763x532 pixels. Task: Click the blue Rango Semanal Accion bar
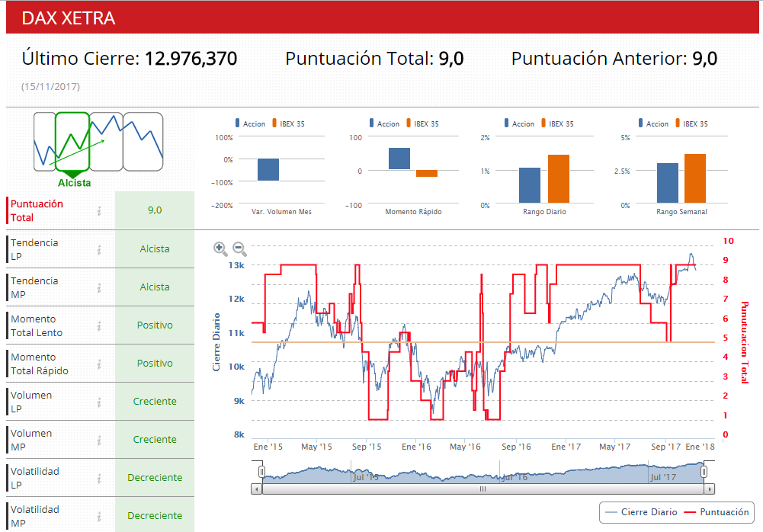pos(668,183)
